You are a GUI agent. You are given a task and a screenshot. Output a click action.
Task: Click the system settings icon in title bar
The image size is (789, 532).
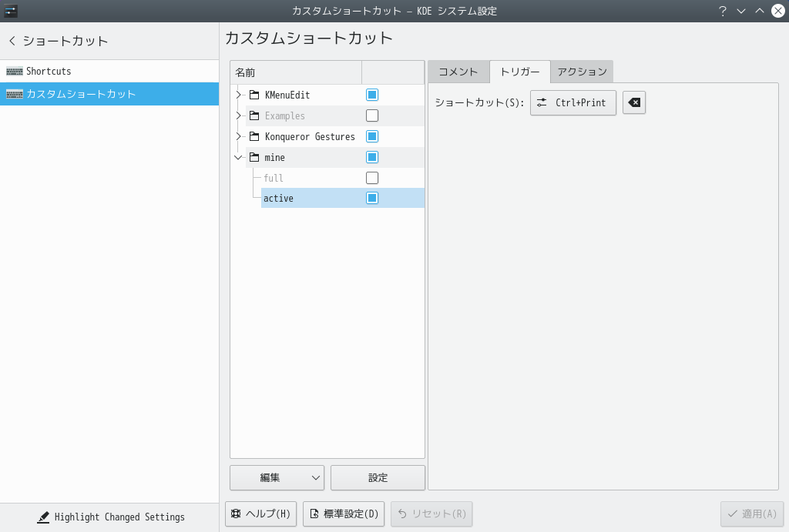11,11
